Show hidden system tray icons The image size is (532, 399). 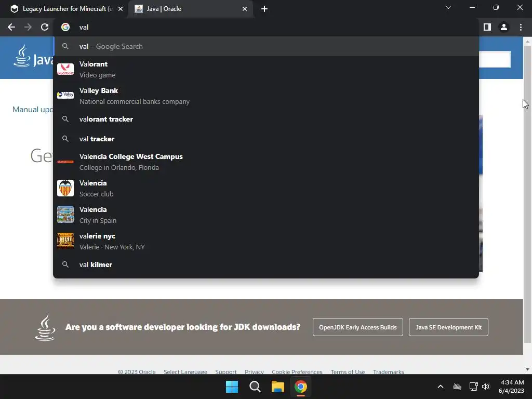[x=441, y=387]
